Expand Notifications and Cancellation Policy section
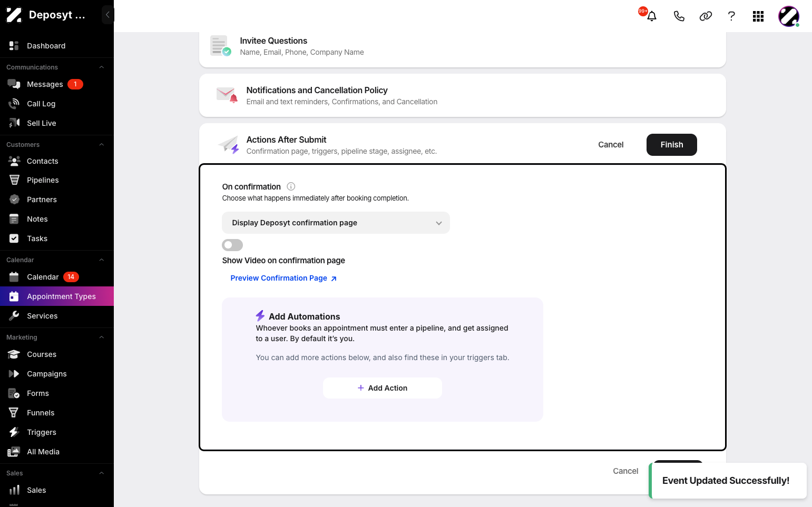812x507 pixels. tap(463, 95)
